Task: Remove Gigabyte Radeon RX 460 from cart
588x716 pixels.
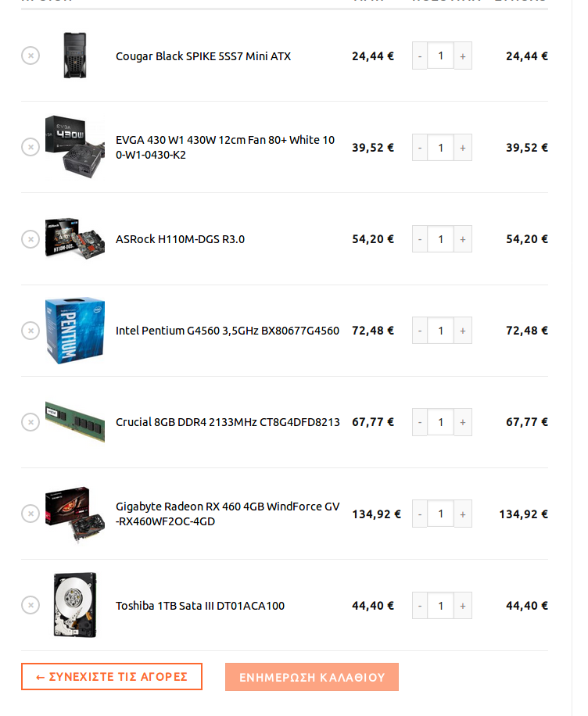Action: pyautogui.click(x=30, y=514)
